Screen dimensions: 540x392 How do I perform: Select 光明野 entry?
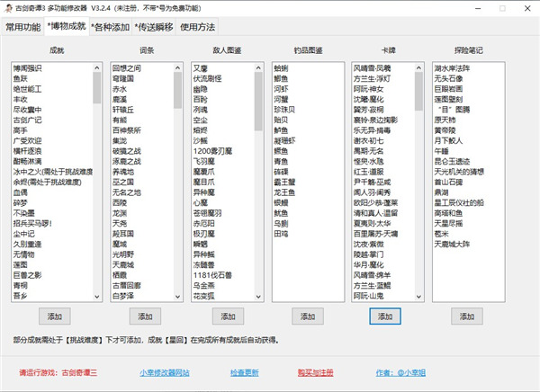pos(123,254)
